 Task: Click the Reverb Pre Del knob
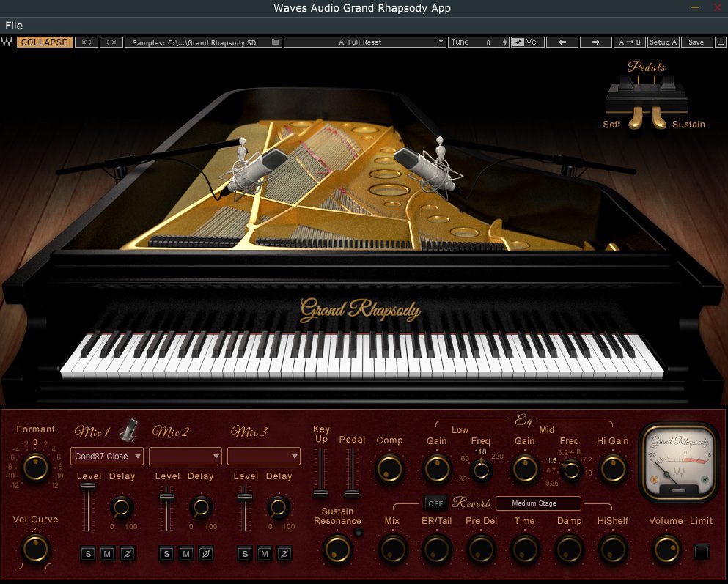tap(481, 550)
